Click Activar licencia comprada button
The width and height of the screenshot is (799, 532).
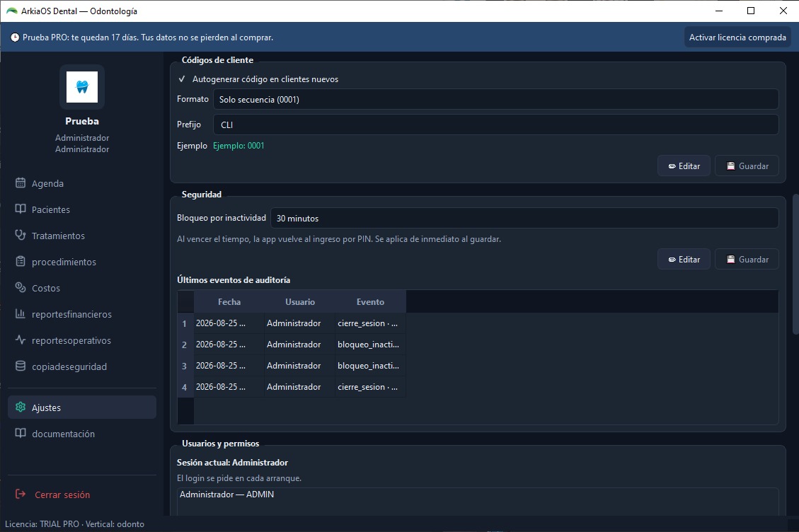click(737, 37)
